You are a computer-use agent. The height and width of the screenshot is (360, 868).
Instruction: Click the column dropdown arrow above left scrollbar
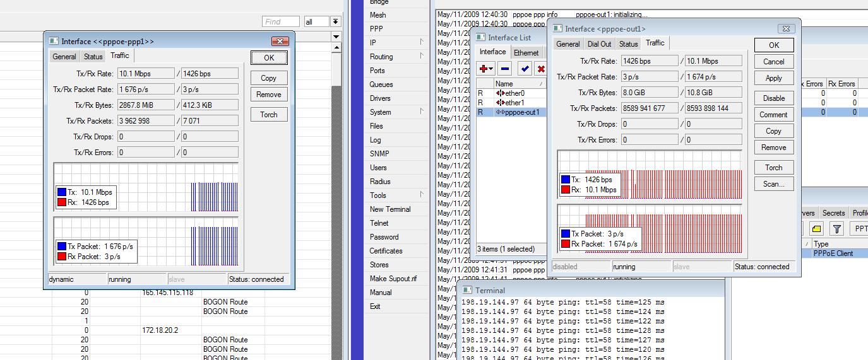pyautogui.click(x=336, y=37)
